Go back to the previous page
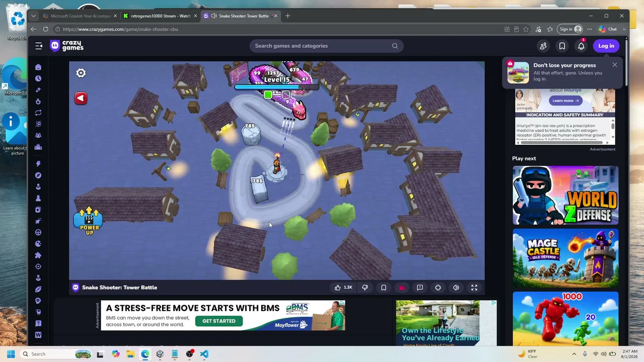The image size is (644, 362). point(33,29)
